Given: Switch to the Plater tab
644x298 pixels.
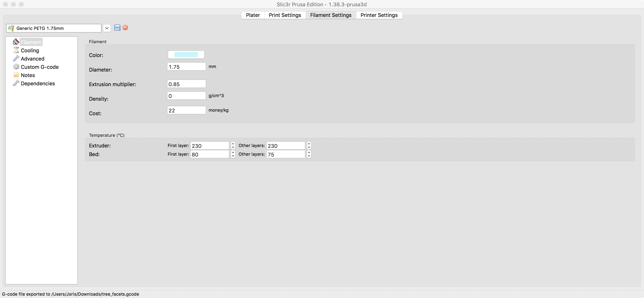Looking at the screenshot, I should pos(253,15).
